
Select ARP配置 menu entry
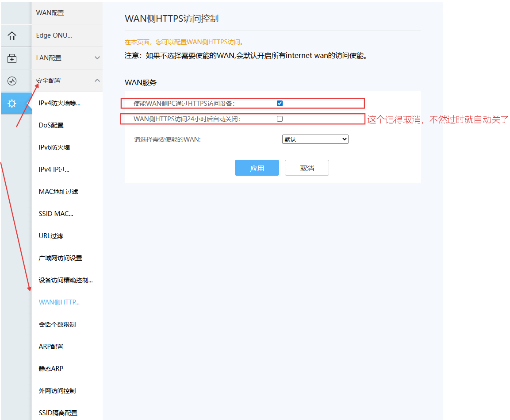[51, 347]
